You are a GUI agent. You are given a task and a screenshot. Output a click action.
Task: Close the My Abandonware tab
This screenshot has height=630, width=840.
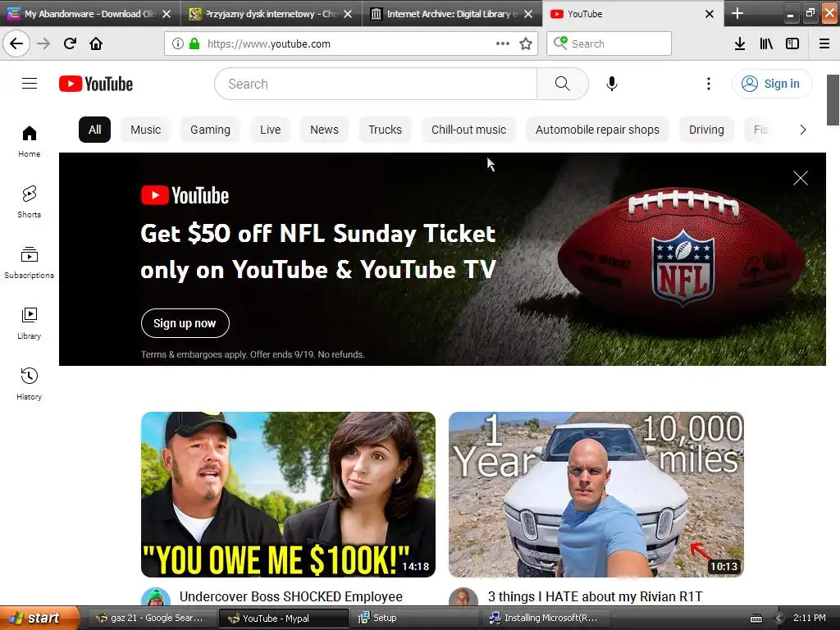pos(167,14)
